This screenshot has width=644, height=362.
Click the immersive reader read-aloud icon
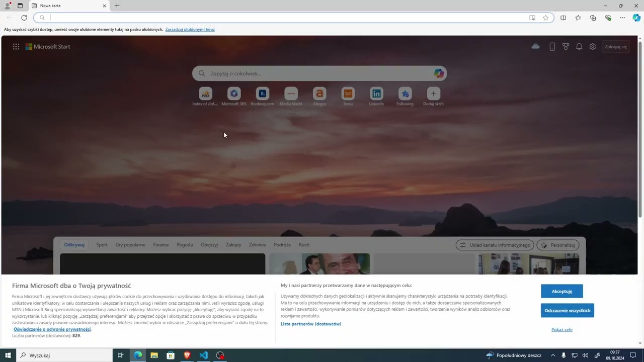(532, 18)
